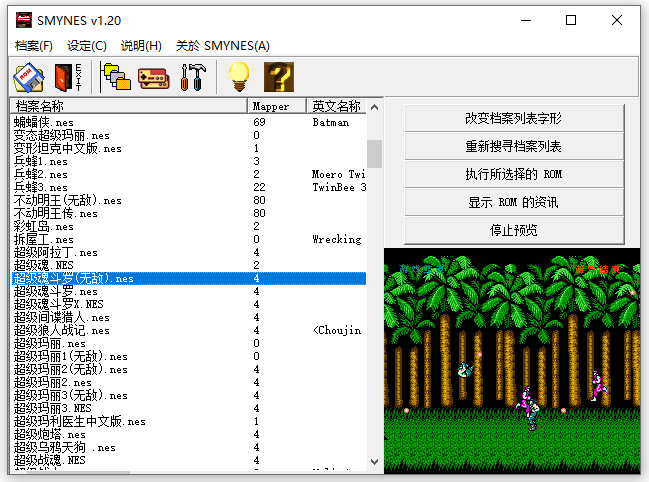The width and height of the screenshot is (649, 482).
Task: Select 不动明王传.nes in the list
Action: (x=55, y=213)
